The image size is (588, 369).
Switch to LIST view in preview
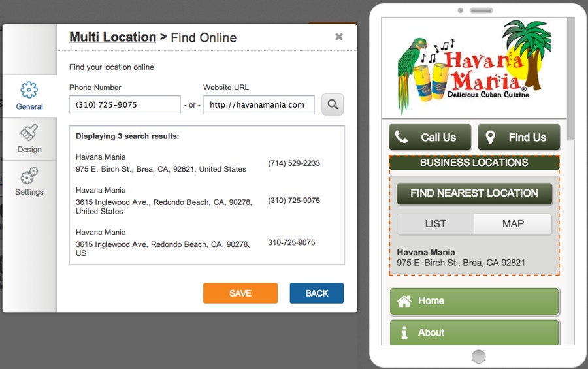[435, 224]
